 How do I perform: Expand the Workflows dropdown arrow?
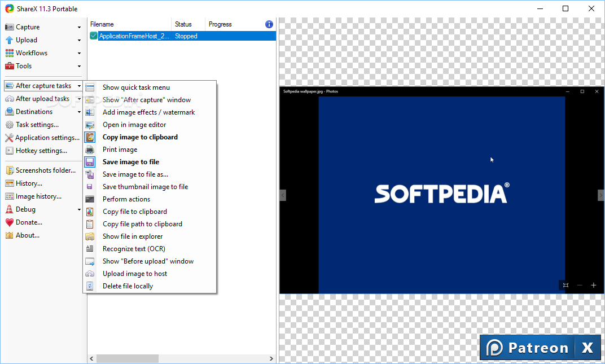79,53
